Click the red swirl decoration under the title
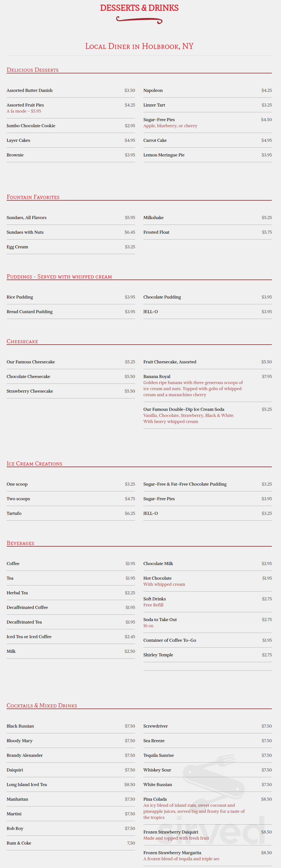 tap(139, 20)
